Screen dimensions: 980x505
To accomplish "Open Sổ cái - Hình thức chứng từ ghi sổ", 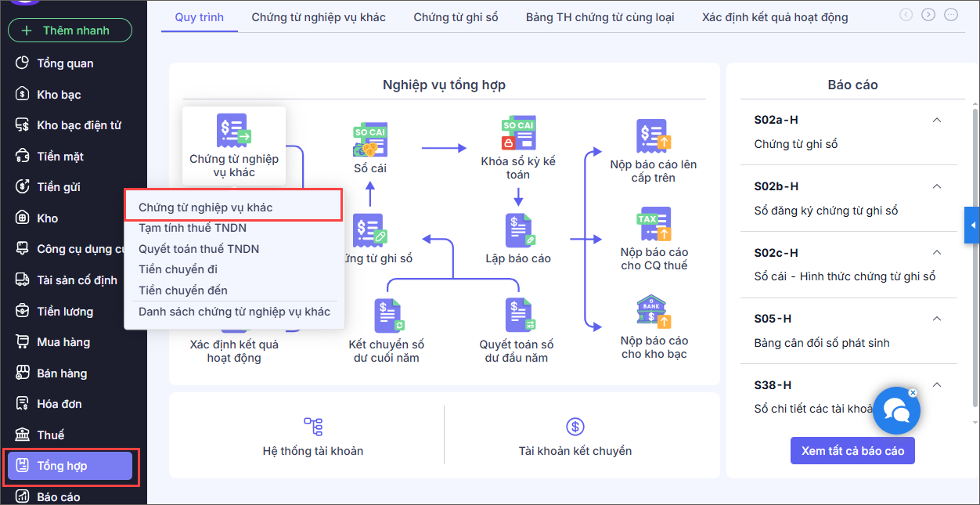I will coord(845,276).
